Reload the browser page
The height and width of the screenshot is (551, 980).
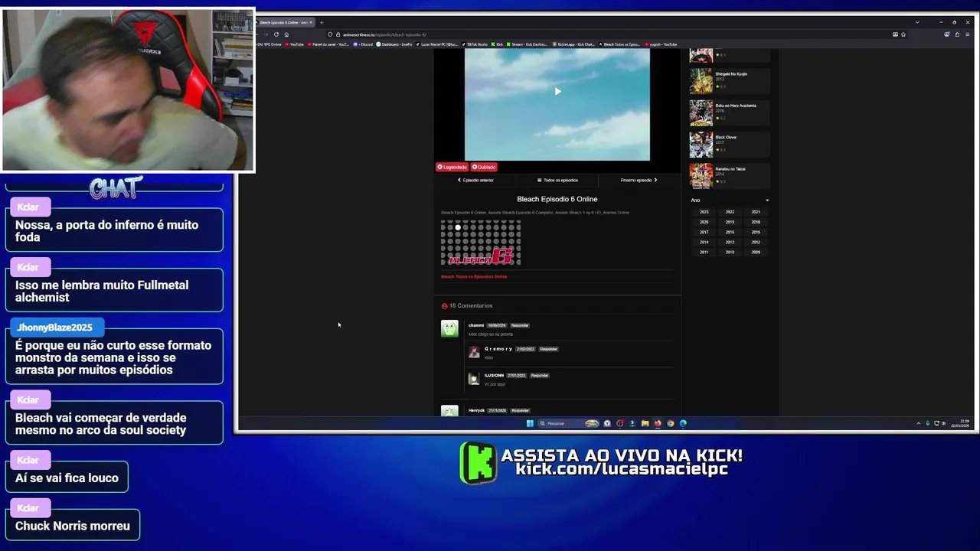(276, 34)
